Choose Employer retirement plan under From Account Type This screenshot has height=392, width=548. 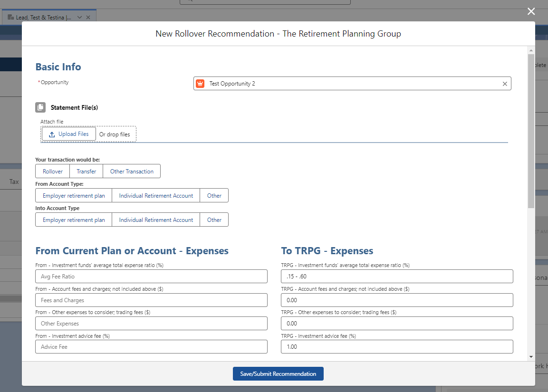point(74,196)
